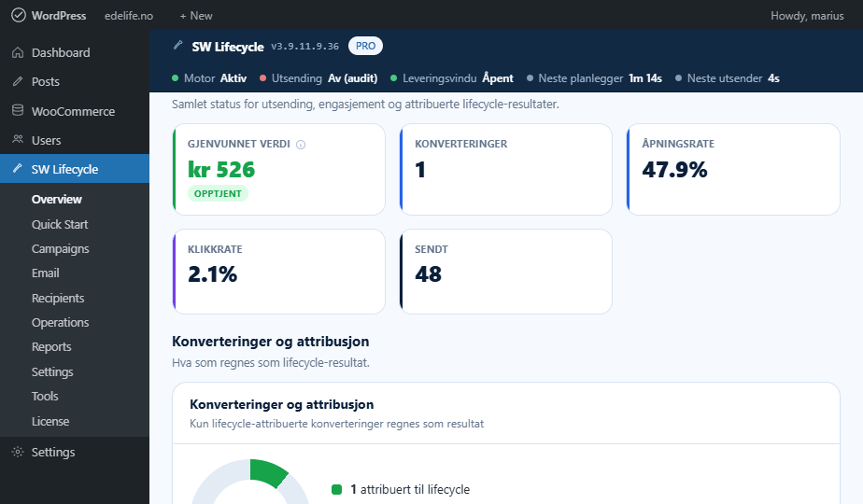Screen dimensions: 863x504
Task: Click 'Hva som regnes som lifecycle-resultat.' text
Action: click(x=271, y=362)
